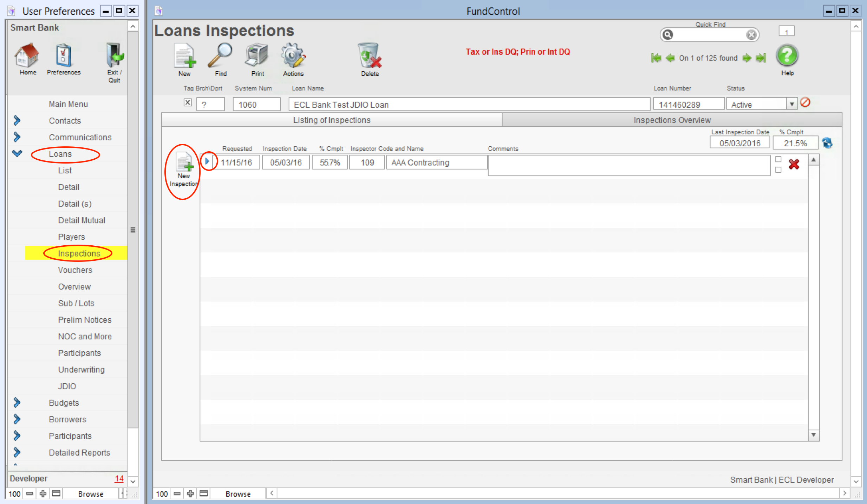The height and width of the screenshot is (504, 867).
Task: Jump to the first record arrow
Action: (656, 58)
